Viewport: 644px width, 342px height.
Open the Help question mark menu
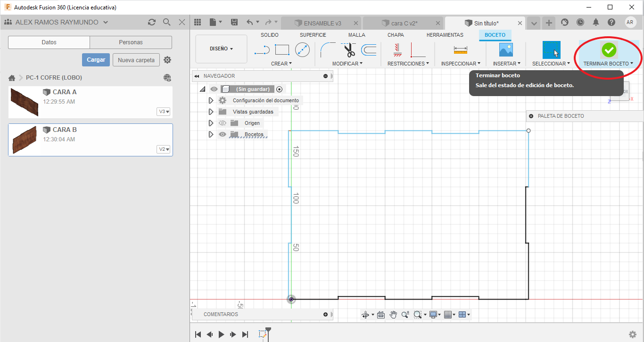tap(611, 22)
